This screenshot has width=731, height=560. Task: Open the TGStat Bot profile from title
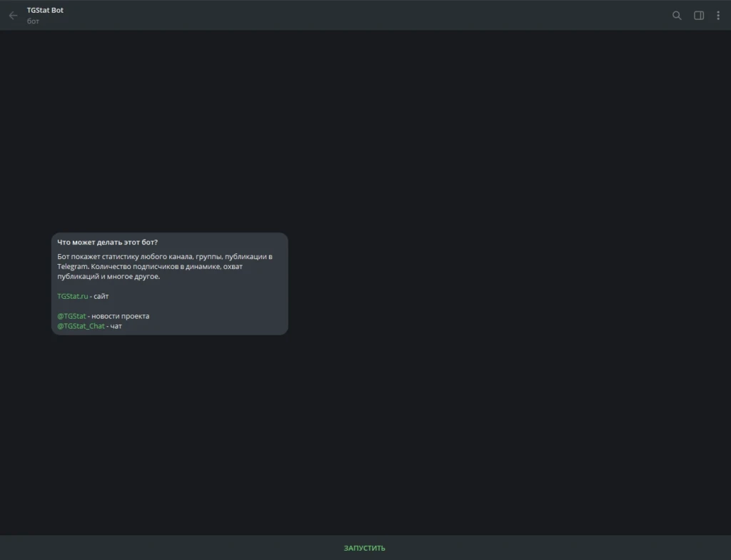pyautogui.click(x=45, y=10)
